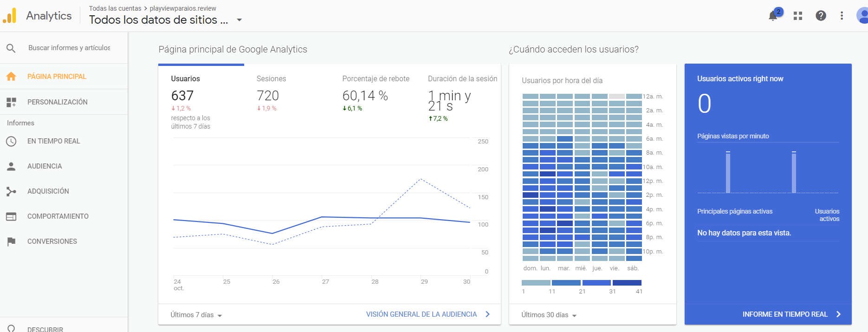Click the Comportamiento window icon
Viewport: 868px width, 332px height.
tap(12, 216)
